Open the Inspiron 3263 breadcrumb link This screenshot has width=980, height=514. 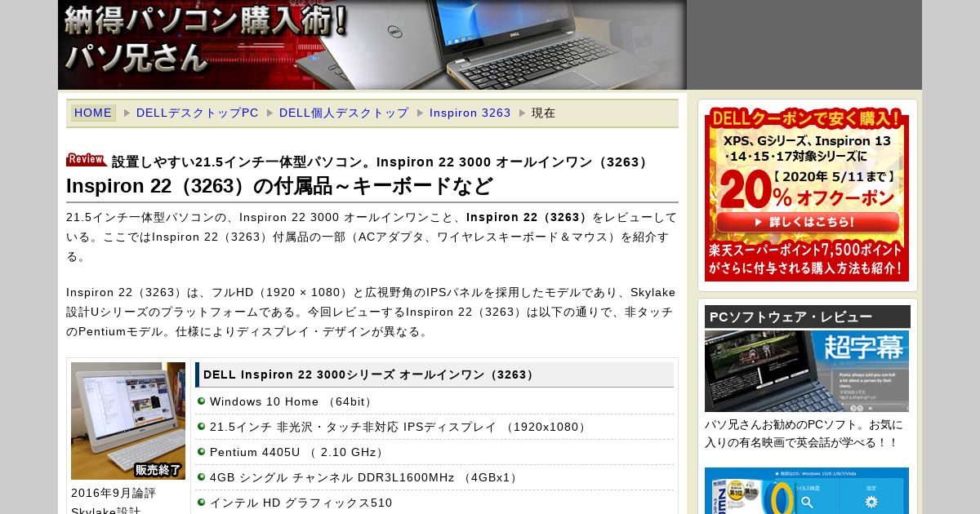[470, 113]
